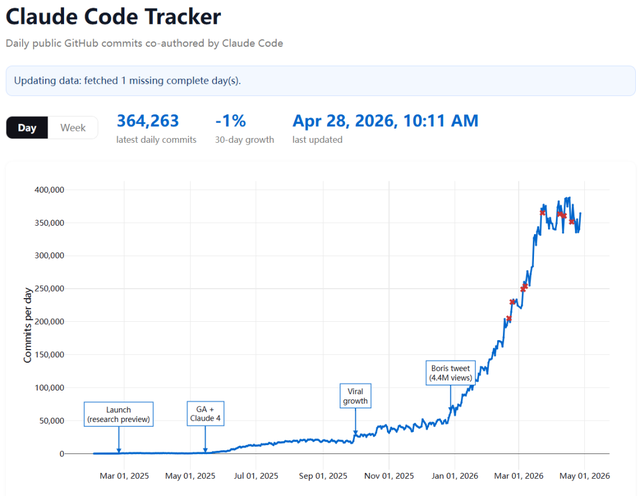This screenshot has height=496, width=640.
Task: Select the 364,263 latest daily commits value
Action: coord(148,121)
